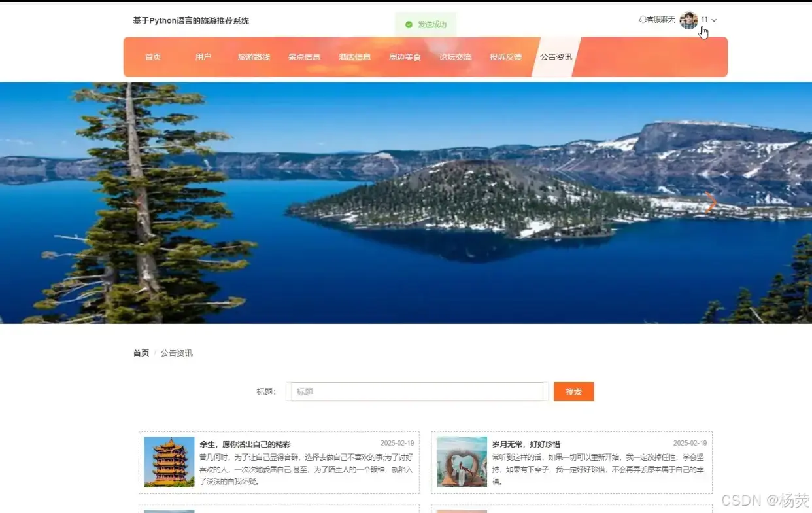Click the 曾几何时 article summary text
The width and height of the screenshot is (812, 513).
(306, 469)
